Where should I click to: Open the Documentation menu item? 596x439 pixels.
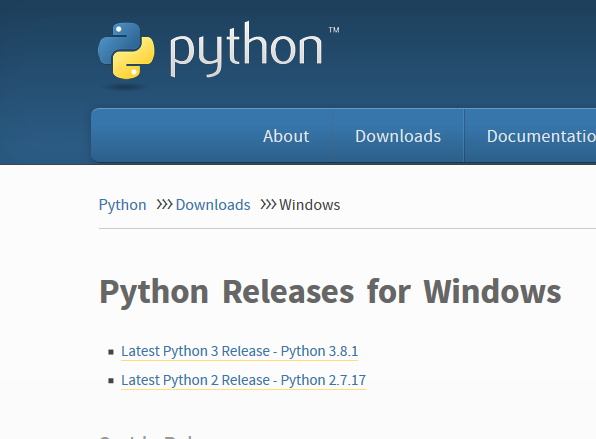coord(541,136)
